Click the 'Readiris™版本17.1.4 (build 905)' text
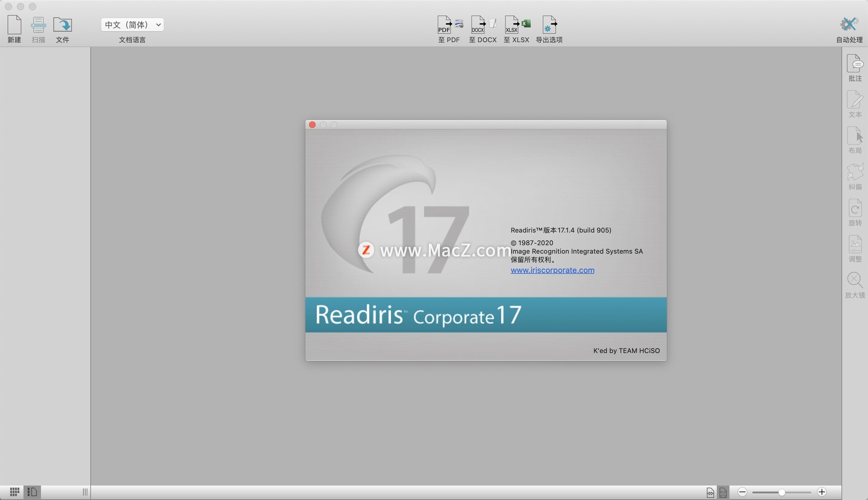Screen dimensions: 868x500 point(561,230)
